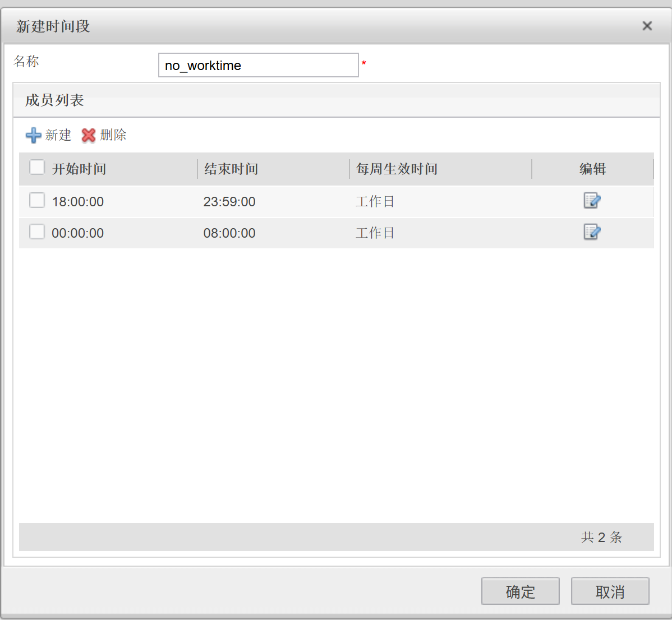672x620 pixels.
Task: Click the 共 2 条 record count
Action: [x=601, y=537]
